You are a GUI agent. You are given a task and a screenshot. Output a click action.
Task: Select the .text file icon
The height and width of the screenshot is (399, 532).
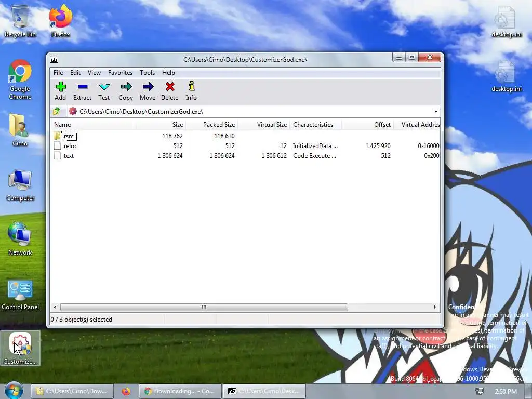[x=57, y=156]
